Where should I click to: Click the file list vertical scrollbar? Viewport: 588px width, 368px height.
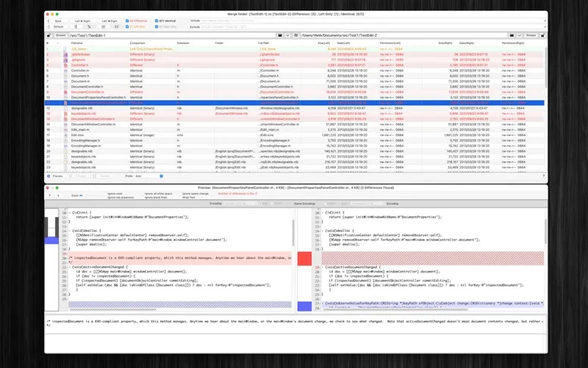(545, 68)
